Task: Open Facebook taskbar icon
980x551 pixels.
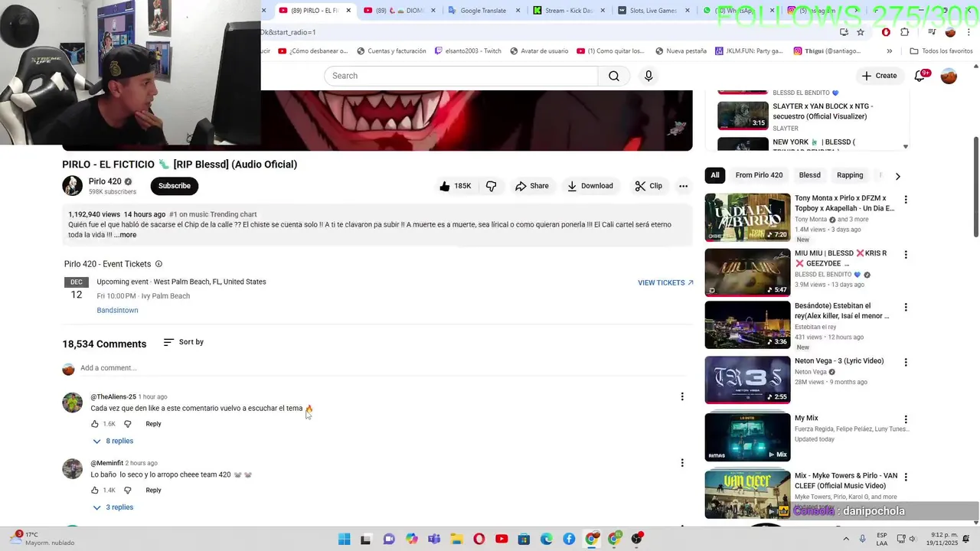Action: pos(569,540)
